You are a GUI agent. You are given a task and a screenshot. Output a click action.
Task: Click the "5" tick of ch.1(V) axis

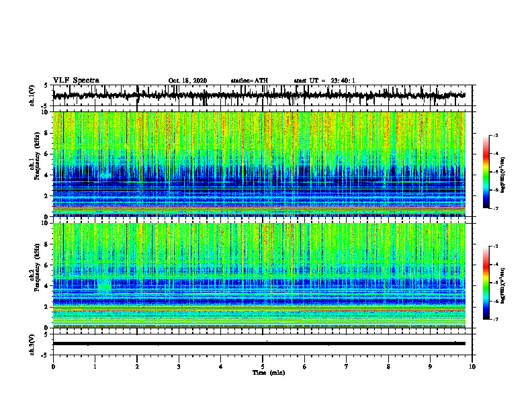coord(46,86)
